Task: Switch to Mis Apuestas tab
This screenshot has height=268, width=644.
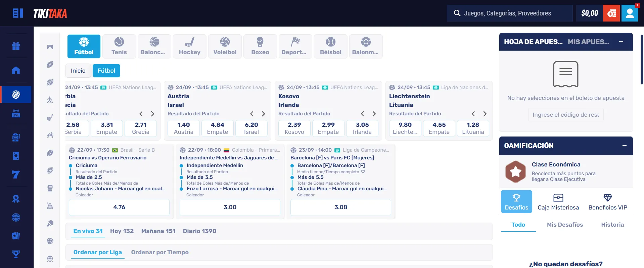Action: [588, 42]
